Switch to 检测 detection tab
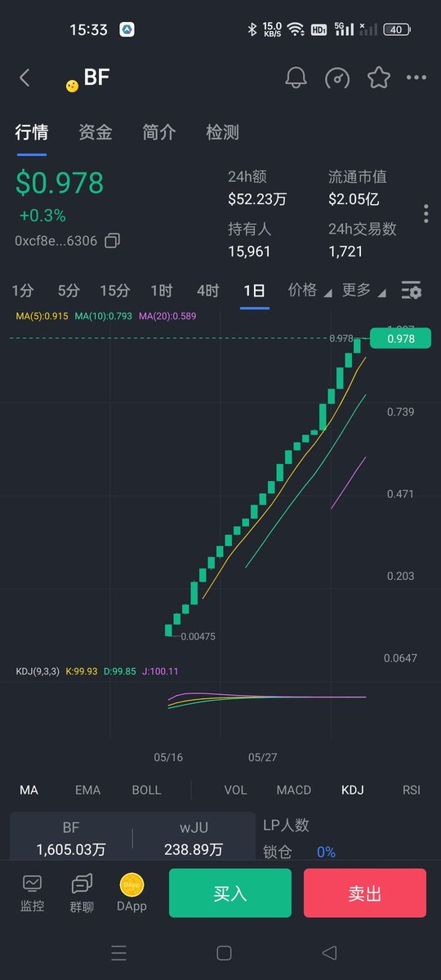 pyautogui.click(x=222, y=132)
